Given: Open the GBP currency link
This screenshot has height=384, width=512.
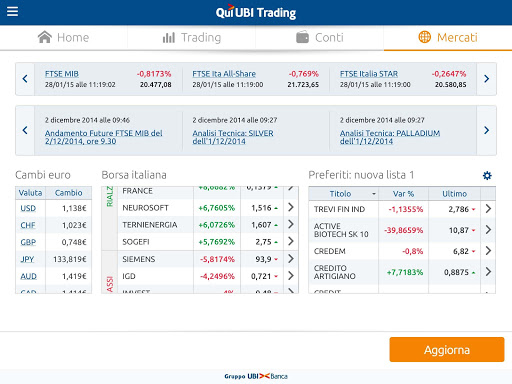Looking at the screenshot, I should tap(28, 242).
